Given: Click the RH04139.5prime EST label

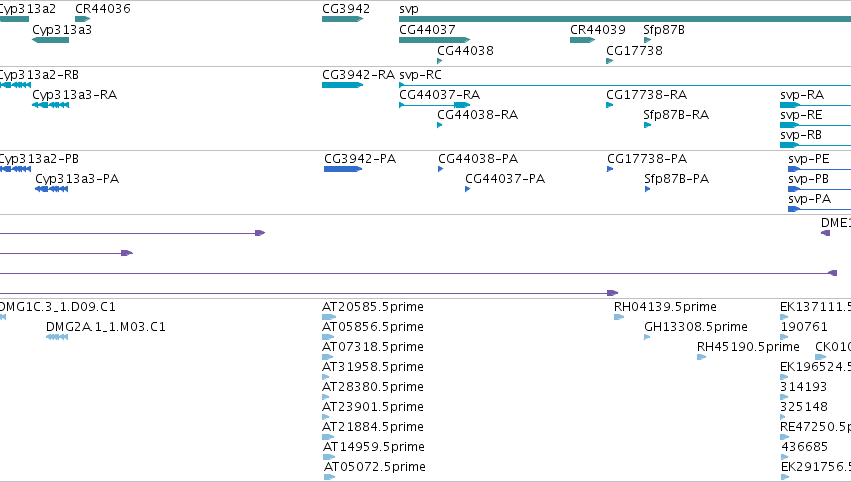Looking at the screenshot, I should pyautogui.click(x=665, y=307).
